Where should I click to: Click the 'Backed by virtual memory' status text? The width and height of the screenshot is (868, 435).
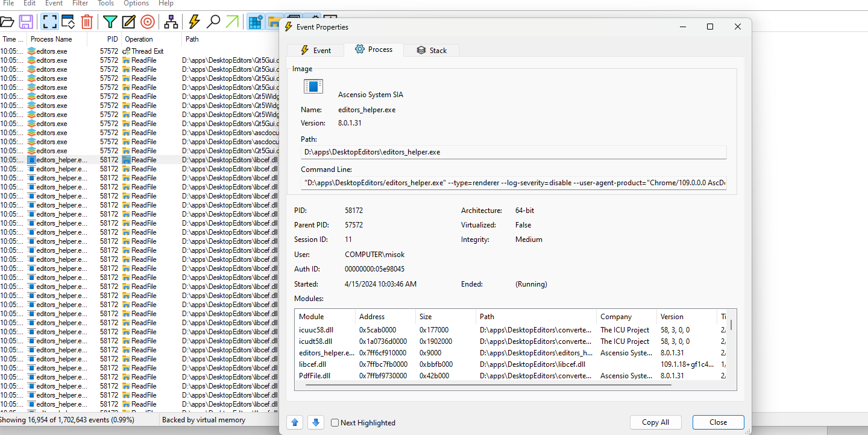(x=204, y=420)
